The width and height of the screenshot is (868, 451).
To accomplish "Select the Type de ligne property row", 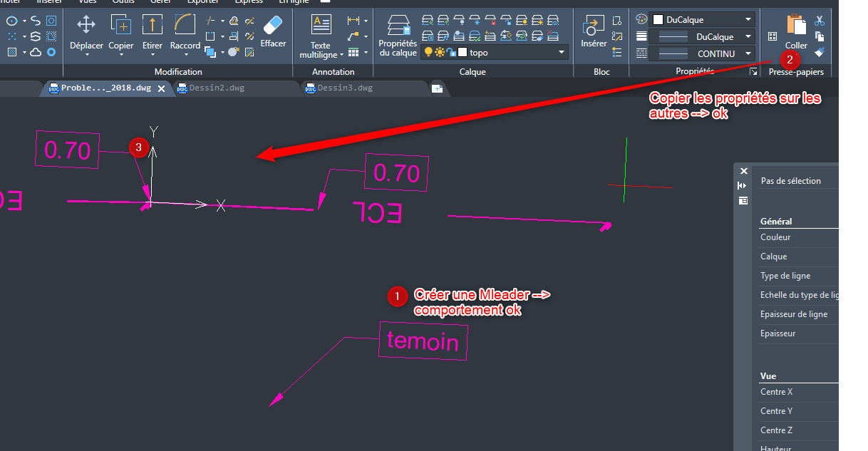I will point(798,276).
